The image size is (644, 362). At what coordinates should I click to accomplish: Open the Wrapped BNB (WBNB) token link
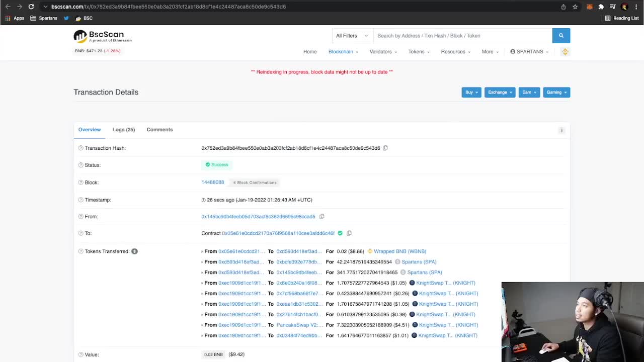point(400,251)
